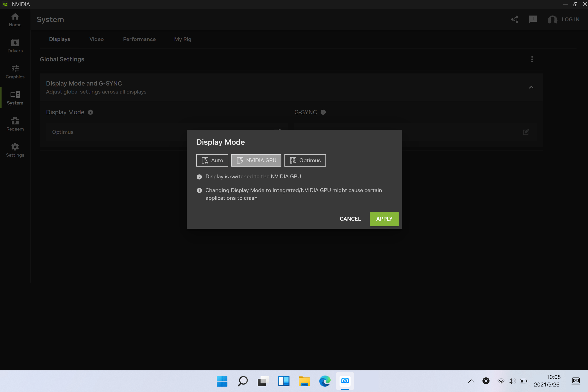Open File Explorer from taskbar
The image size is (588, 392).
pos(304,381)
